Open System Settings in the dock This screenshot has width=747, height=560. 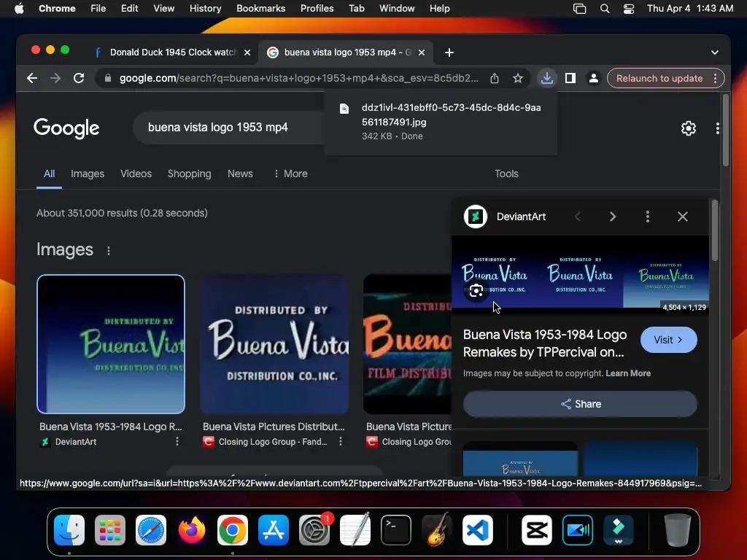(x=314, y=530)
